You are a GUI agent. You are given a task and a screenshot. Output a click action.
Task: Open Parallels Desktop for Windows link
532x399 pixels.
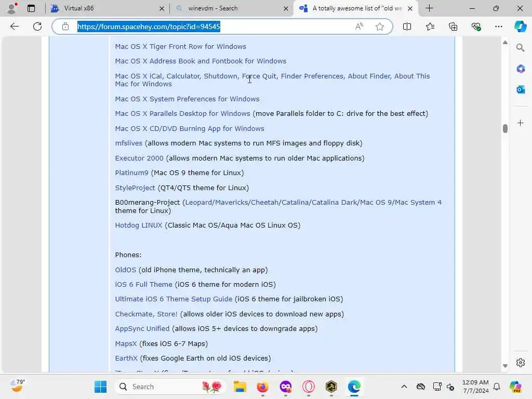182,114
